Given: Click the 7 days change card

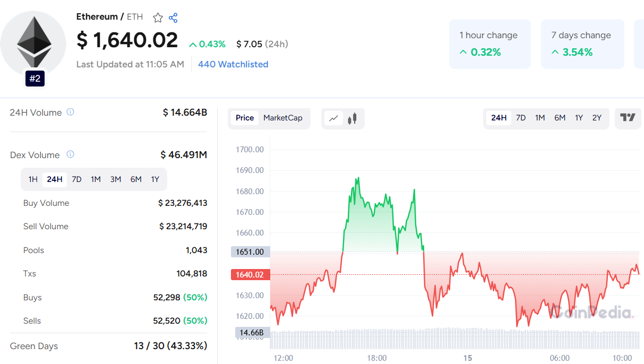Looking at the screenshot, I should click(582, 44).
